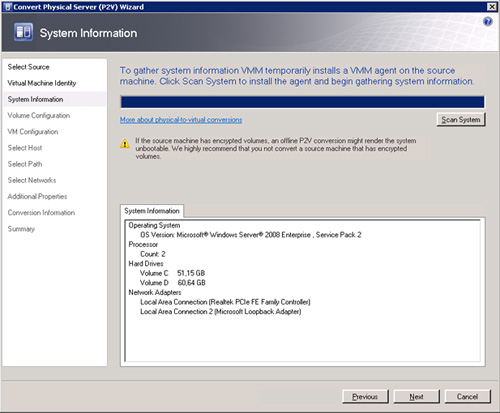Screen dimensions: 500x413
Task: Select the Microsoft Loopback Adapter connection line
Action: (x=221, y=312)
